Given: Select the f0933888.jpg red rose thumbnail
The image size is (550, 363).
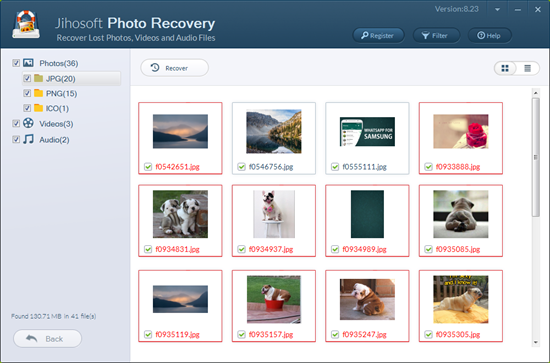Looking at the screenshot, I should (461, 131).
